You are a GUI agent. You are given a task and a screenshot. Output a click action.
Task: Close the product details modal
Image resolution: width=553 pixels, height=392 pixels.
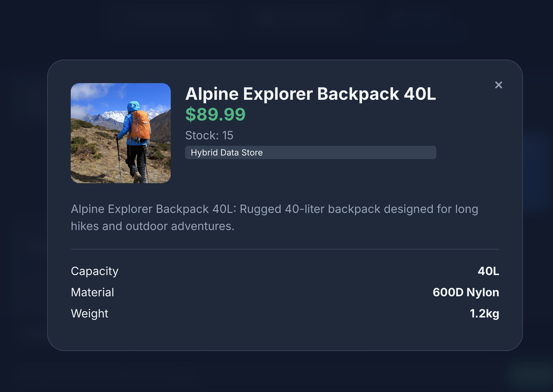tap(498, 85)
